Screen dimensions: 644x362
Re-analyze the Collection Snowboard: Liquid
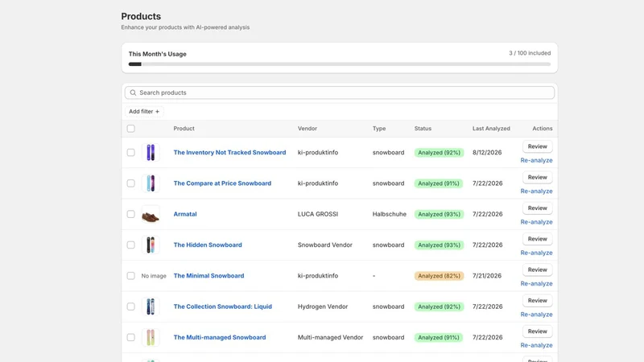(x=536, y=315)
